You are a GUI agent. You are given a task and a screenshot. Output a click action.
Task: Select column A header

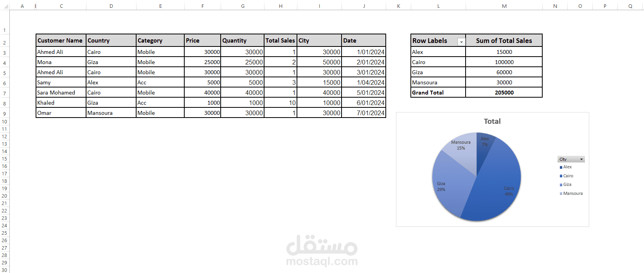(x=22, y=6)
